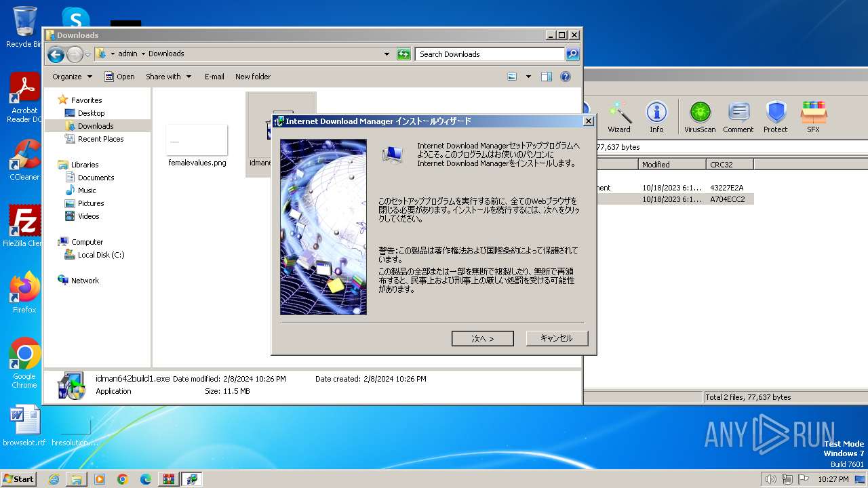This screenshot has height=488, width=868.
Task: Close the IDM install wizard
Action: [588, 121]
